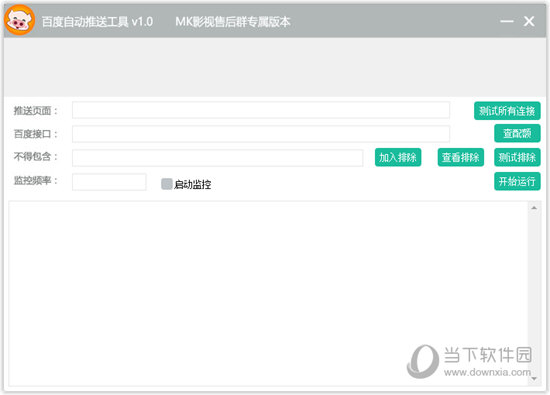Click the 查配额 button
This screenshot has height=395, width=550.
(517, 133)
